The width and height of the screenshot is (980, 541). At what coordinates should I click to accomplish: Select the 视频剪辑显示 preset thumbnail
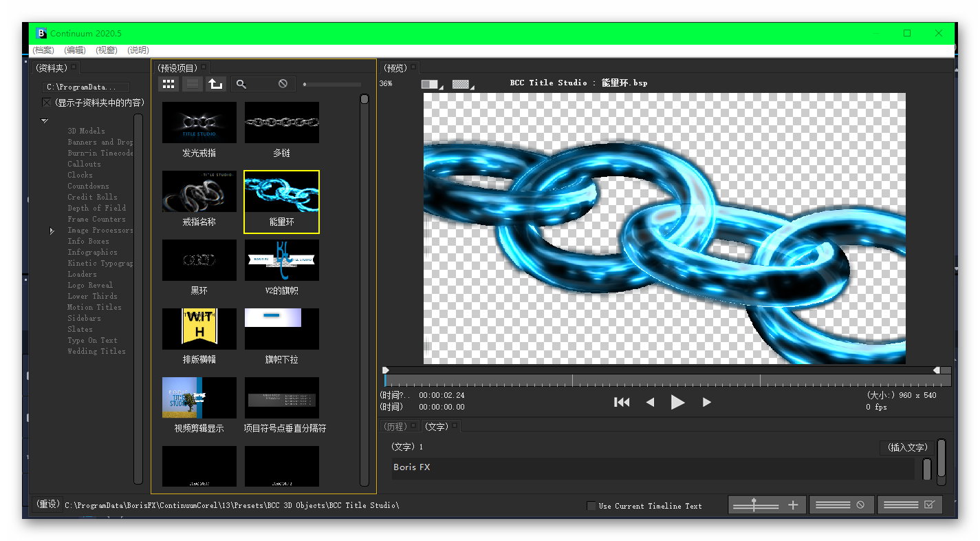(199, 398)
